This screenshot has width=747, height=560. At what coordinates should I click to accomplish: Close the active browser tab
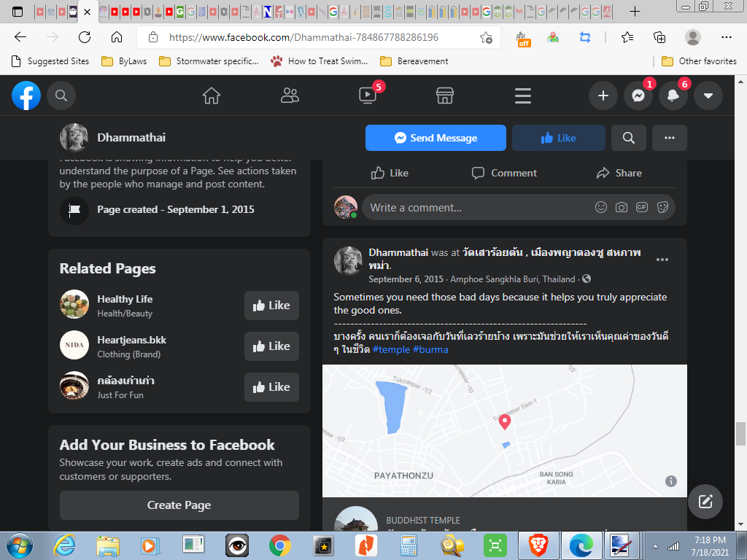click(88, 12)
